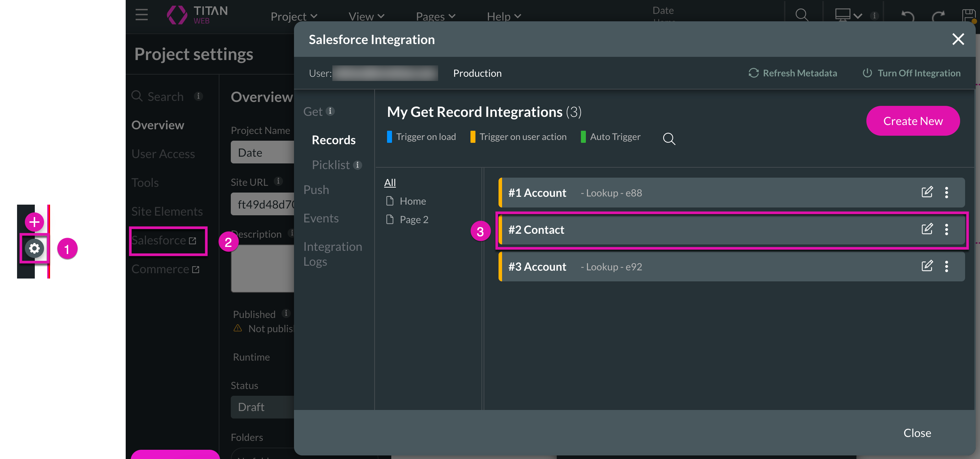The height and width of the screenshot is (459, 980).
Task: Click the Commerce external link icon
Action: pyautogui.click(x=196, y=269)
